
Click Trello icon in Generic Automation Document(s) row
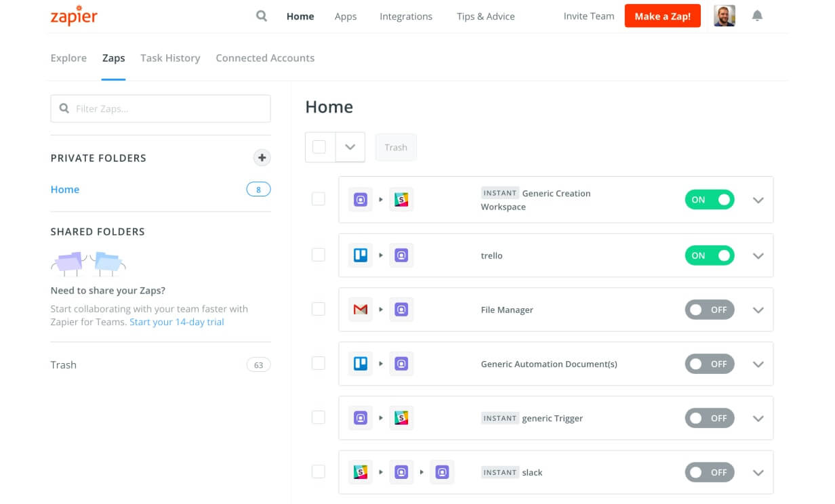[x=361, y=364]
